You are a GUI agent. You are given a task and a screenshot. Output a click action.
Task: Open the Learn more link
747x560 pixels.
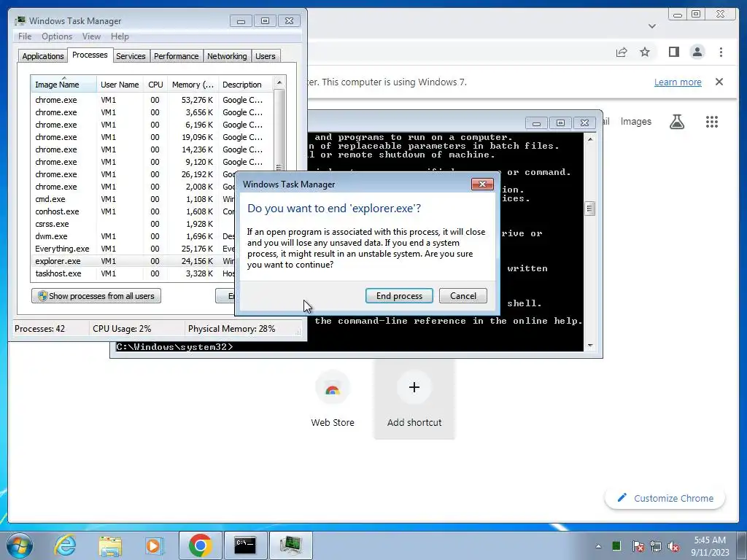pyautogui.click(x=678, y=82)
